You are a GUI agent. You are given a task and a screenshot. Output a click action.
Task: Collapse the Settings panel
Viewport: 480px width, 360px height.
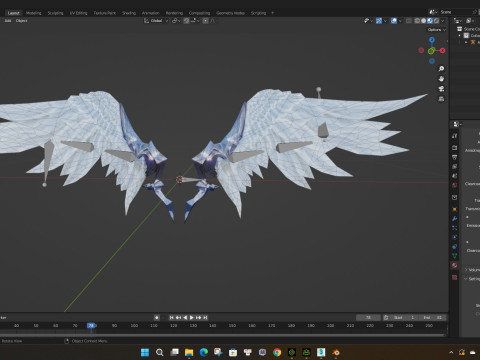(x=466, y=279)
